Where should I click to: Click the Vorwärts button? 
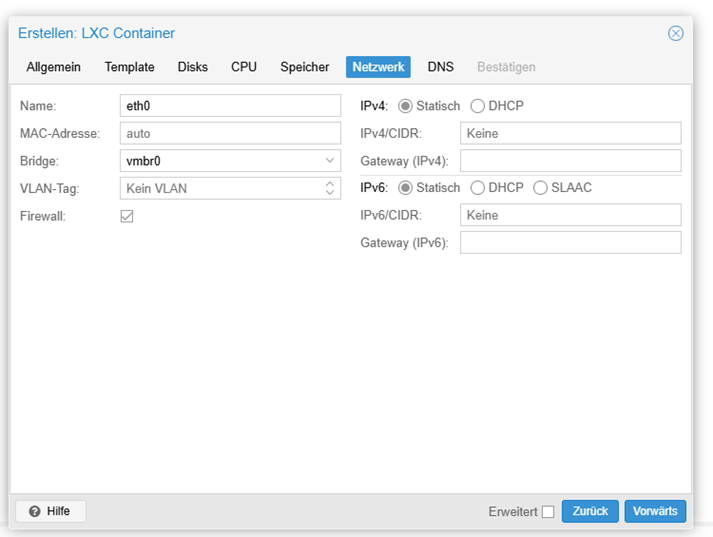click(x=655, y=511)
